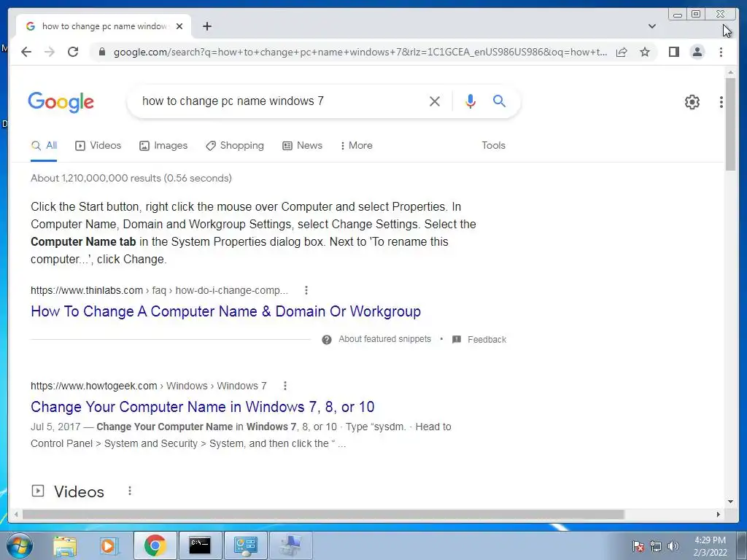This screenshot has height=560, width=747.
Task: Open a new tab
Action: point(206,26)
